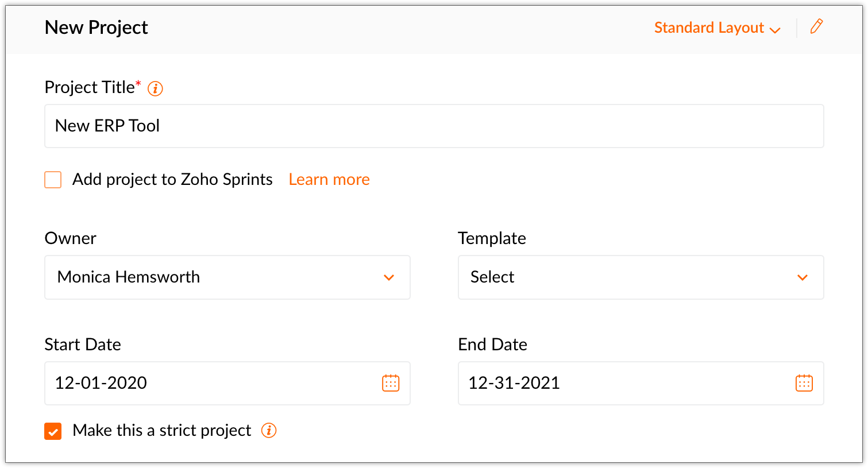The image size is (868, 468).
Task: Enable Add project to Zoho Sprints checkbox
Action: (x=53, y=180)
